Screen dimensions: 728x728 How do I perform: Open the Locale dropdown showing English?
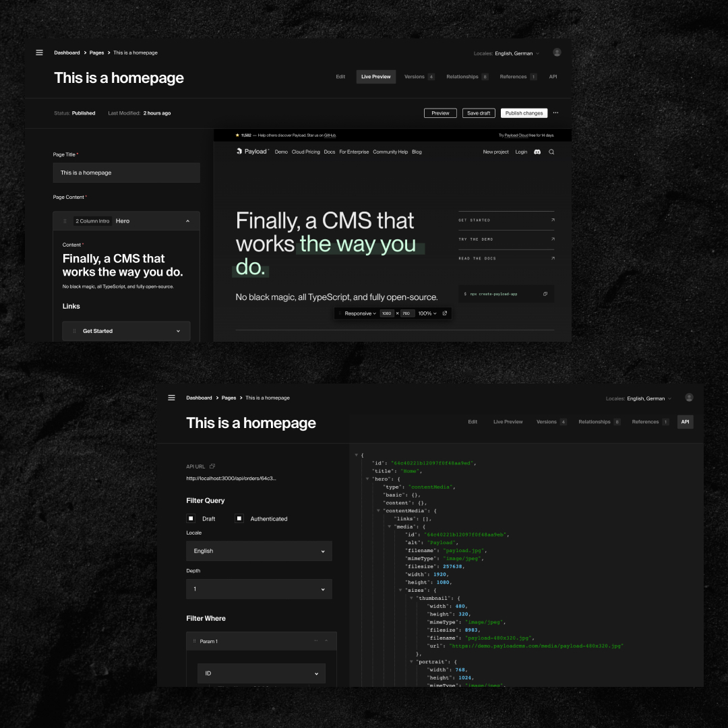click(259, 551)
